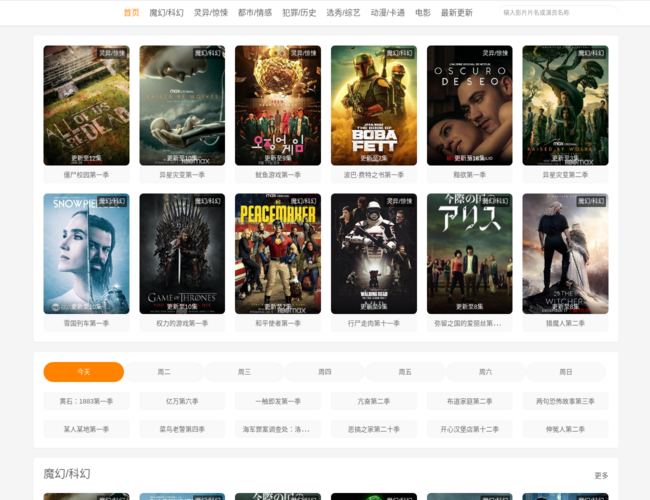Open 一触即发第一季 in schedule
This screenshot has width=650, height=500.
coord(278,401)
